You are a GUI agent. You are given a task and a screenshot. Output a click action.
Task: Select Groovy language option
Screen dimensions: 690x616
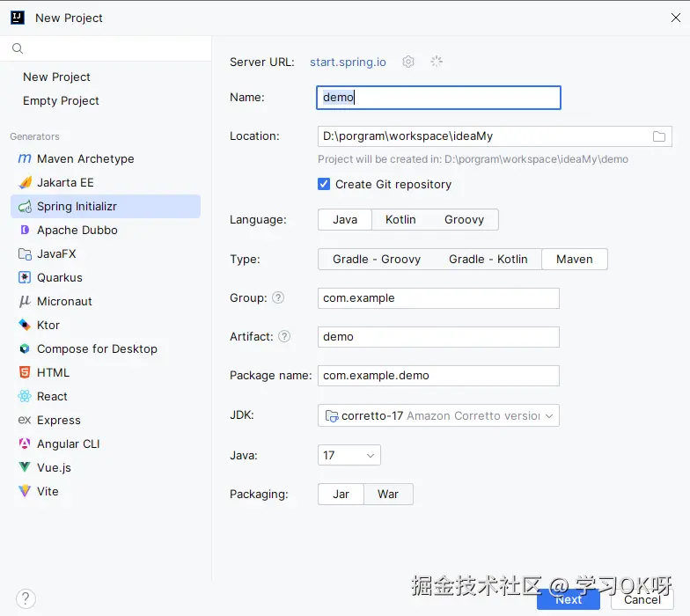click(464, 220)
